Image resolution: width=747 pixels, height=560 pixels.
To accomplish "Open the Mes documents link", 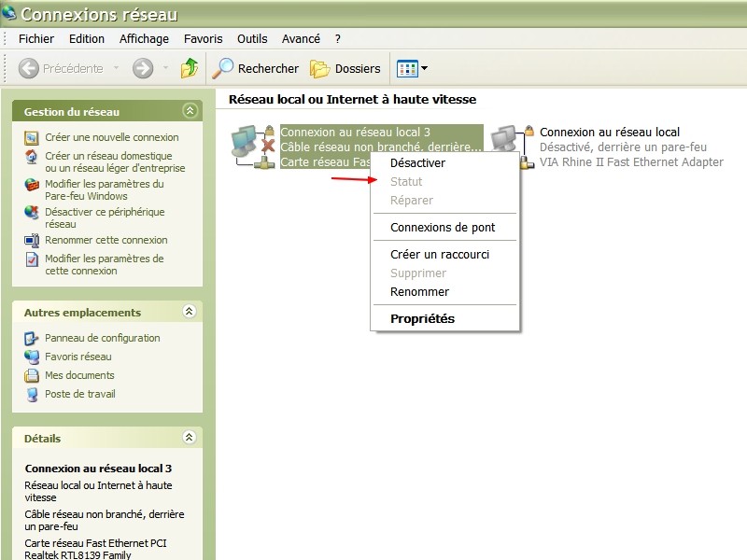I will click(79, 375).
